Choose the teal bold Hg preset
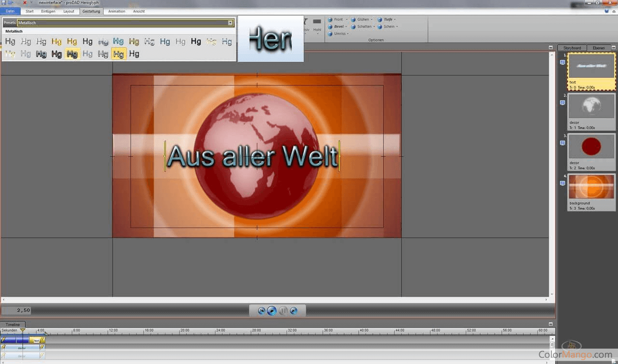Viewport: 618px width, 364px height. (118, 42)
